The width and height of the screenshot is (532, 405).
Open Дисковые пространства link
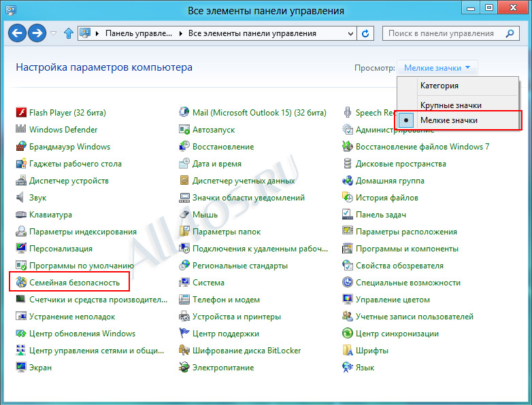tap(401, 164)
